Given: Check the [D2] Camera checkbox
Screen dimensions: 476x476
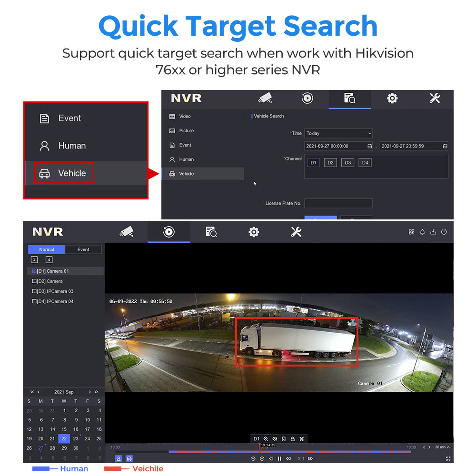Looking at the screenshot, I should (34, 281).
